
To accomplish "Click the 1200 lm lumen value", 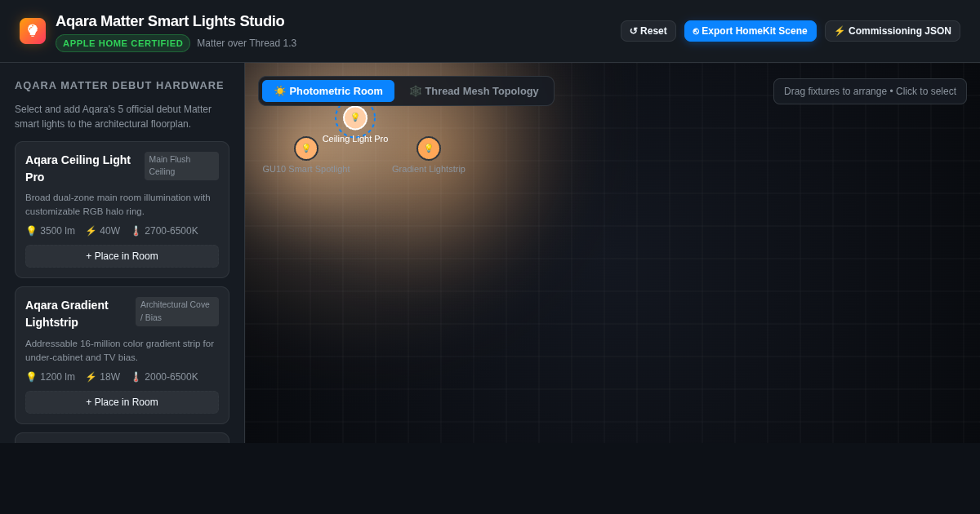I will click(51, 377).
